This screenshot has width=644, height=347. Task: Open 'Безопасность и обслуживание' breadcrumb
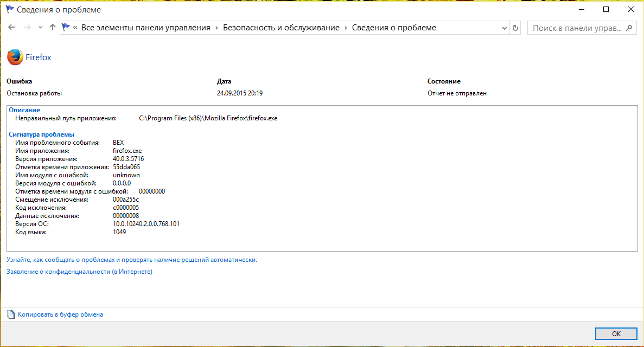[x=282, y=28]
